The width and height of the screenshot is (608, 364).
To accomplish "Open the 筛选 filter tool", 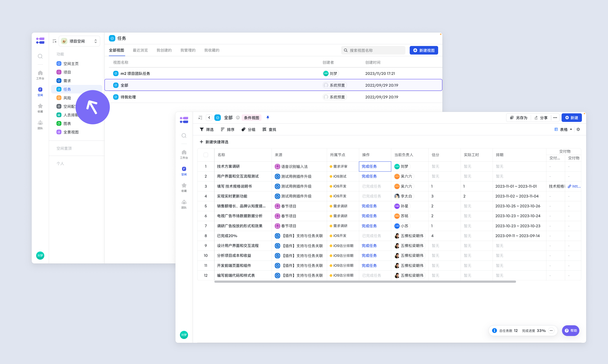I will coord(207,129).
